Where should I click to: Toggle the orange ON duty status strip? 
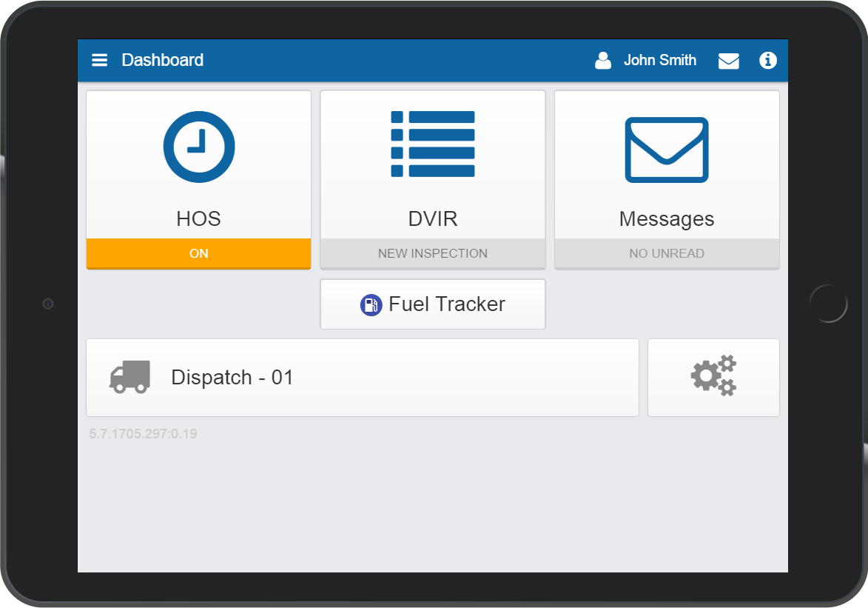pos(198,253)
